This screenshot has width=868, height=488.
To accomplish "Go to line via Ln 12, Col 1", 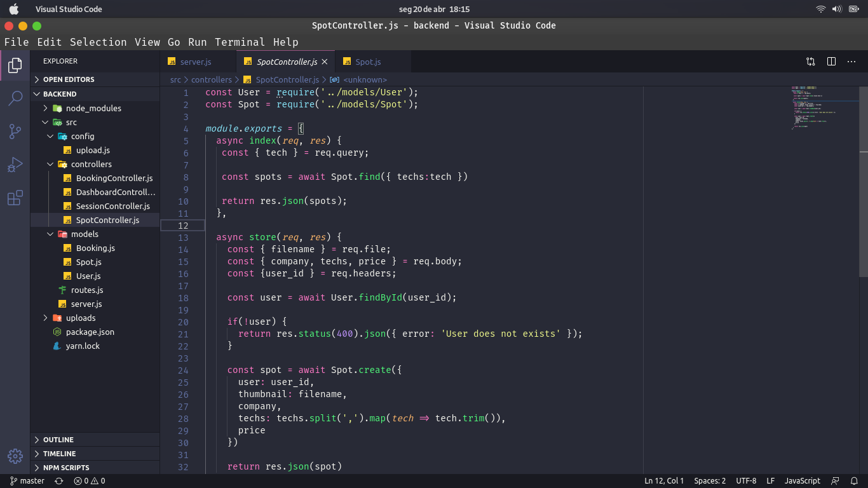I will (664, 481).
